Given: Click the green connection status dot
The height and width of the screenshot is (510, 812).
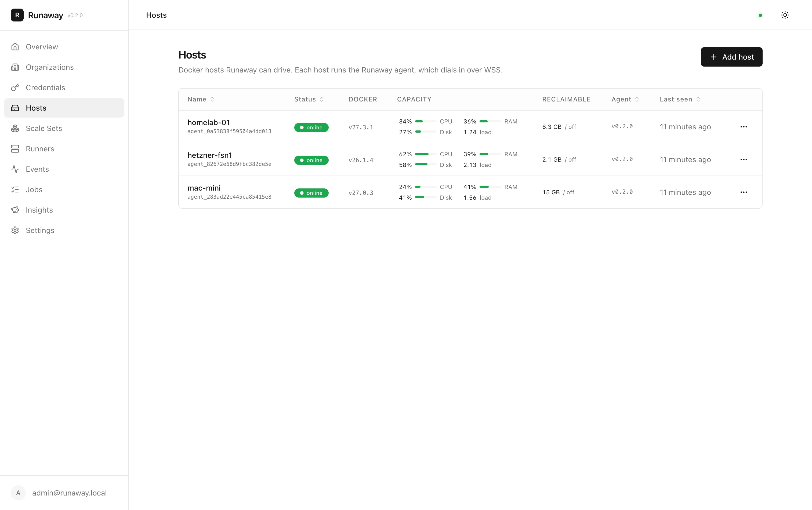Looking at the screenshot, I should [760, 15].
